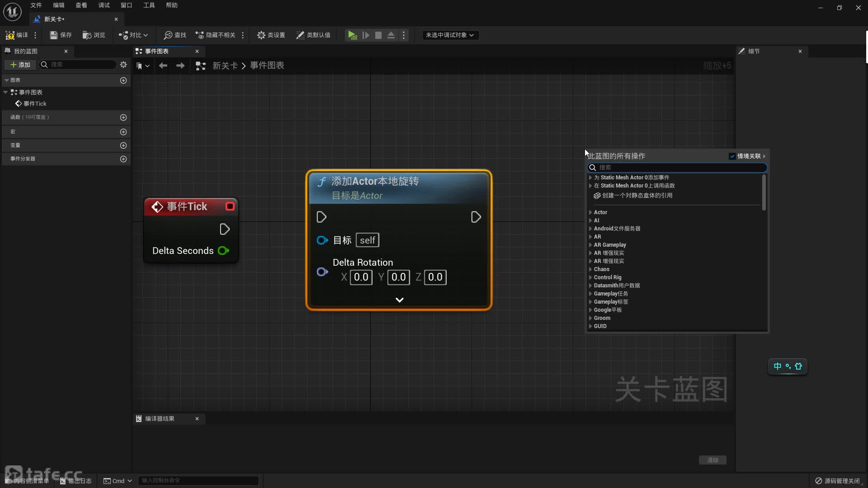Navigate back in graph history

pyautogui.click(x=163, y=66)
